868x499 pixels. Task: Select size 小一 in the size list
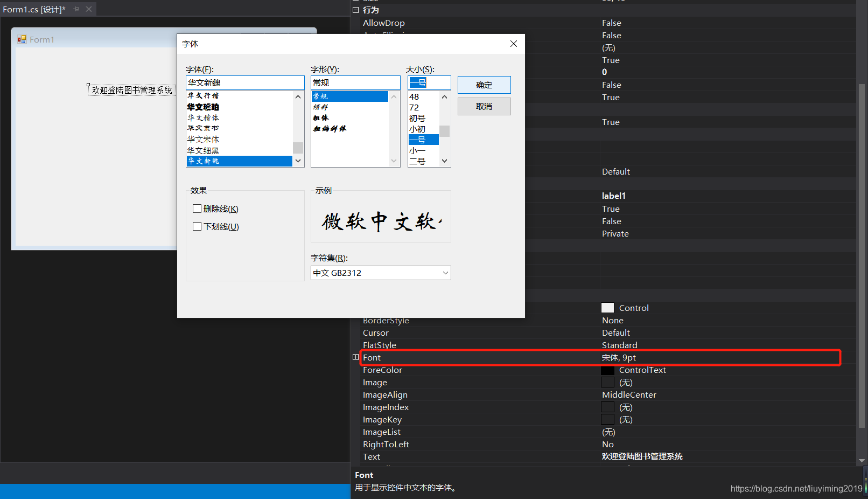[424, 151]
